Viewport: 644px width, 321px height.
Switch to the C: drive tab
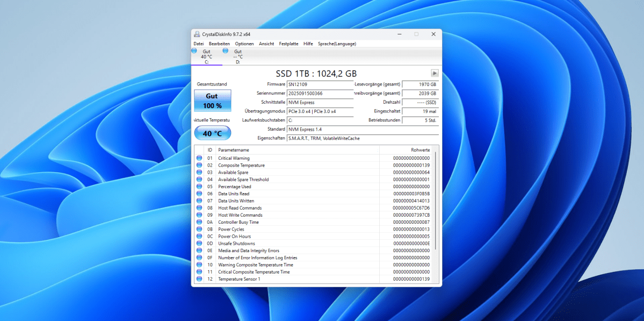206,57
